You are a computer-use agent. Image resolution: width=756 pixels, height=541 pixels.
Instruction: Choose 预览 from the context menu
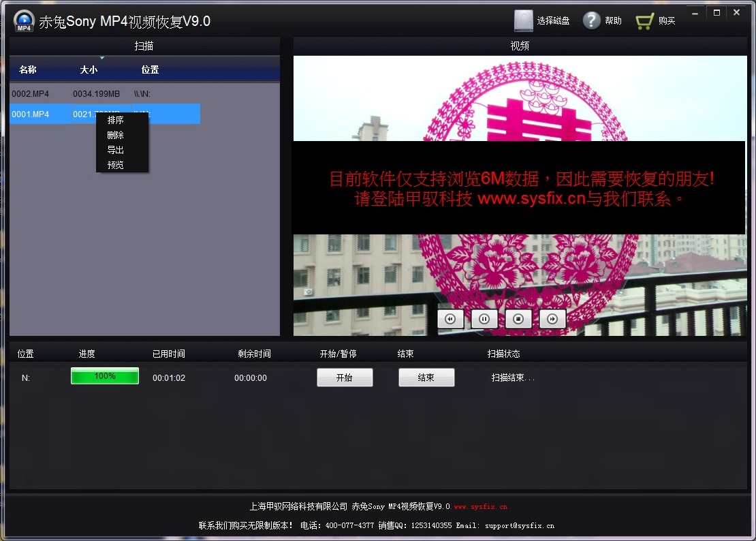(115, 165)
